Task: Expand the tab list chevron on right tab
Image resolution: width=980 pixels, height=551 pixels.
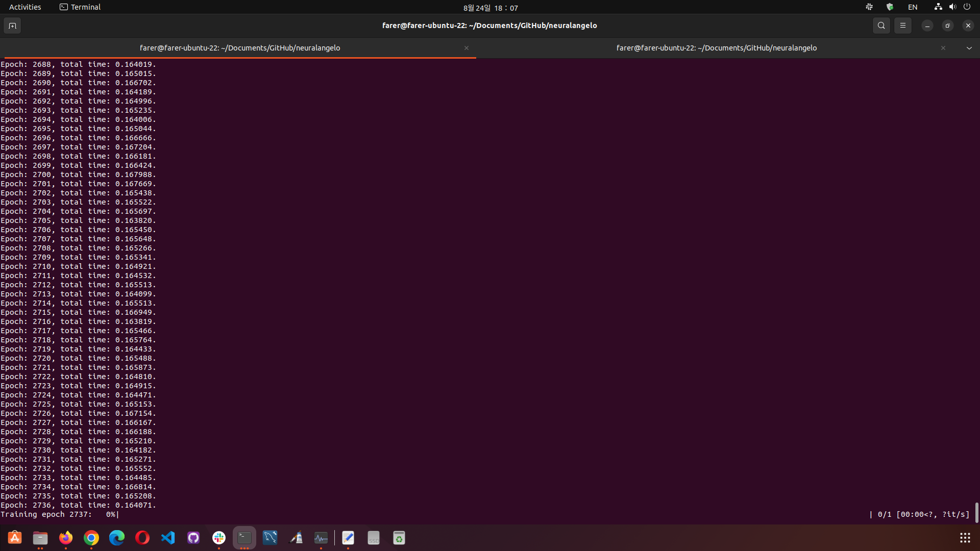Action: coord(969,47)
